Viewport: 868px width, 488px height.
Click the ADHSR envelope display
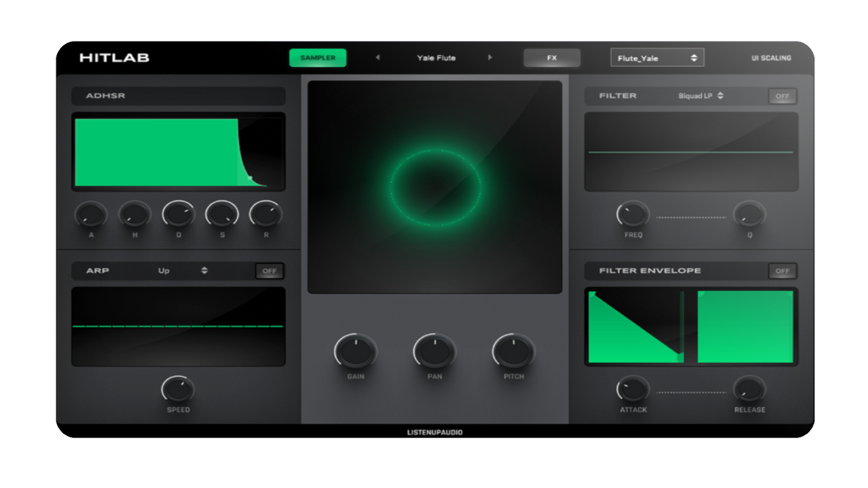point(179,152)
